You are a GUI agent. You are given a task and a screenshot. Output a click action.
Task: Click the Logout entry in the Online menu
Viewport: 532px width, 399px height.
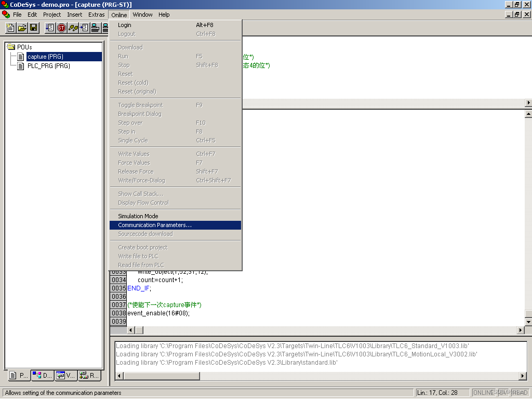click(x=176, y=34)
